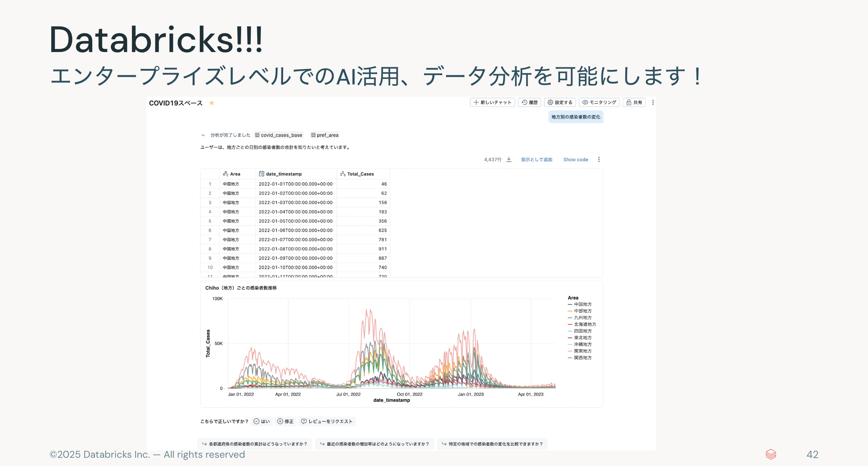Toggle the favorite star next to COVID19スペース

click(x=211, y=103)
